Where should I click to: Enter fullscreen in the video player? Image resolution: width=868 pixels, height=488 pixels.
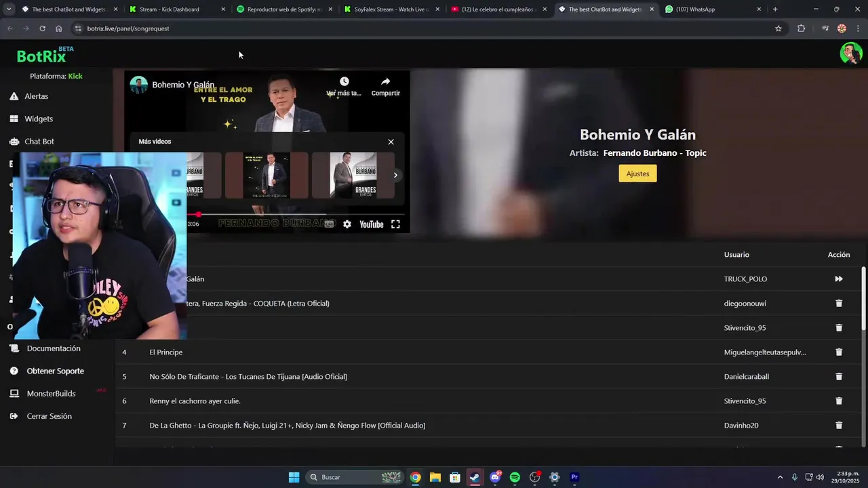coord(395,224)
